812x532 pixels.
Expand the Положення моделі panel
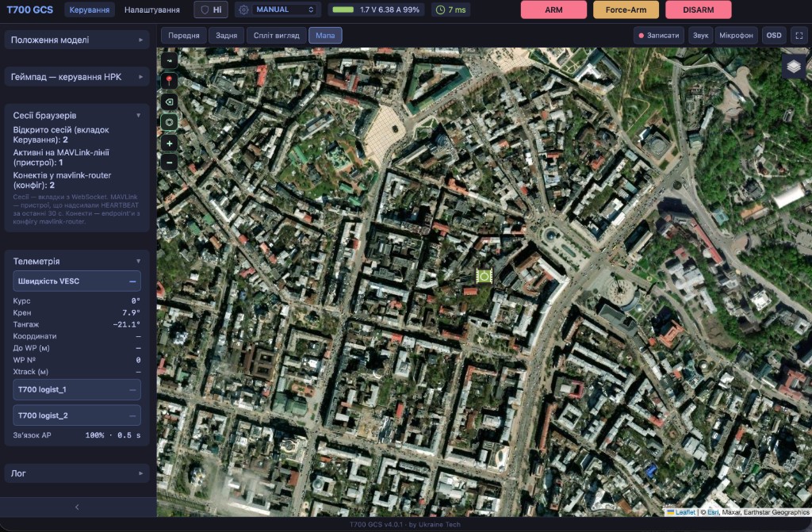pos(77,40)
